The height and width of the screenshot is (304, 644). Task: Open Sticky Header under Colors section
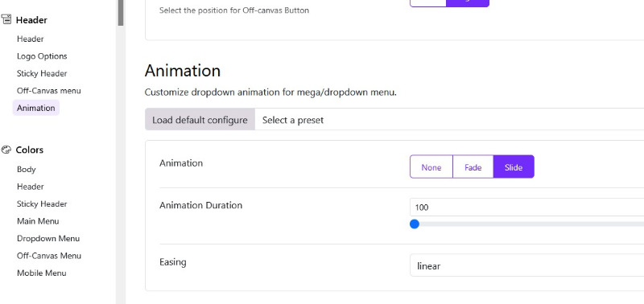42,204
